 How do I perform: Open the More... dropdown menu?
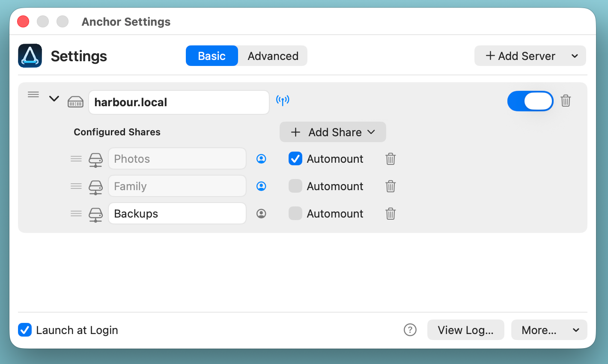[549, 330]
